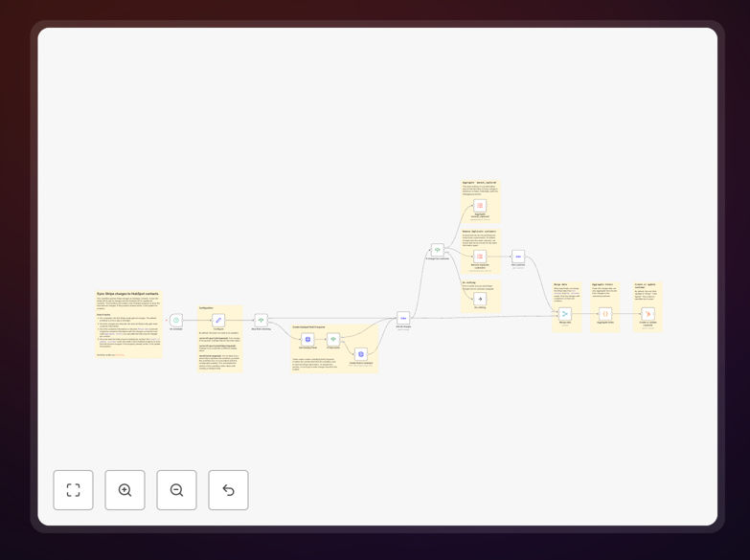Click the Aggregate totals sticky note heading

tap(602, 284)
